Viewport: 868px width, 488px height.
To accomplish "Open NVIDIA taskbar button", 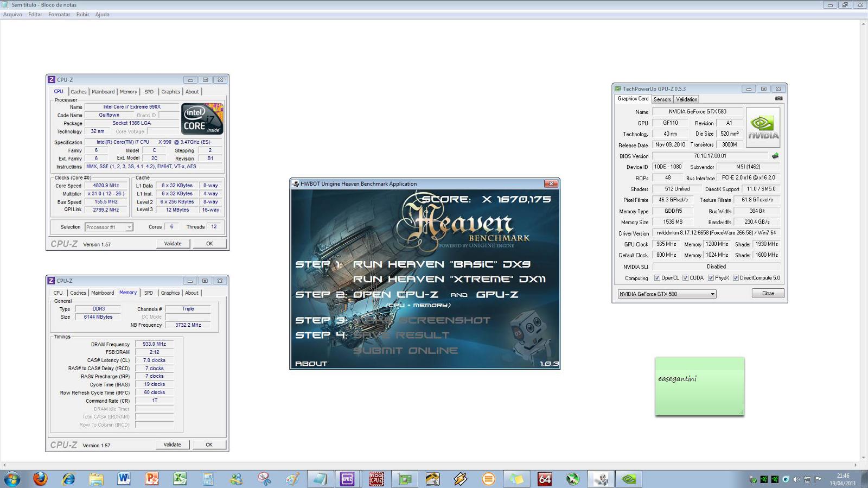I will 629,479.
